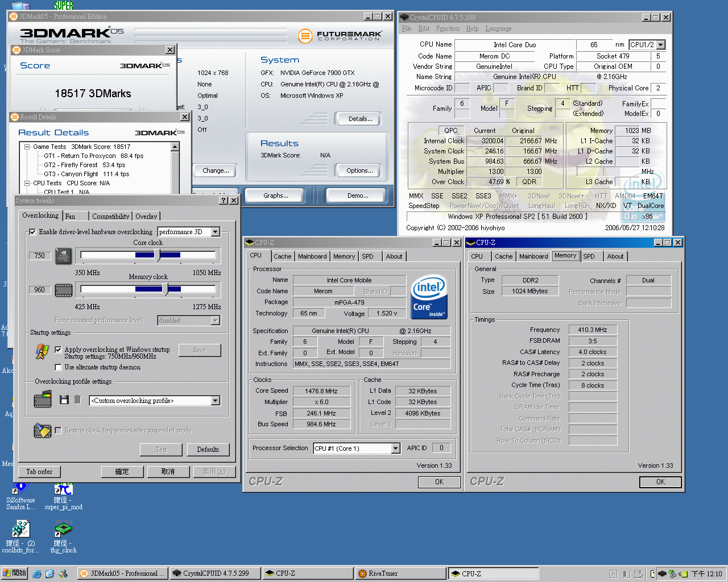Click second quick launch browser icon
Image resolution: width=728 pixels, height=582 pixels.
49,574
